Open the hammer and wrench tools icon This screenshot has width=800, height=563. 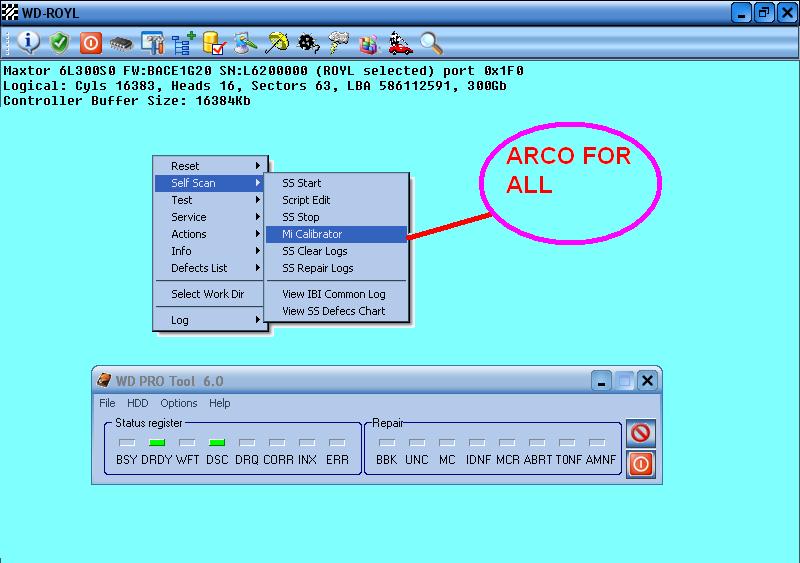153,43
